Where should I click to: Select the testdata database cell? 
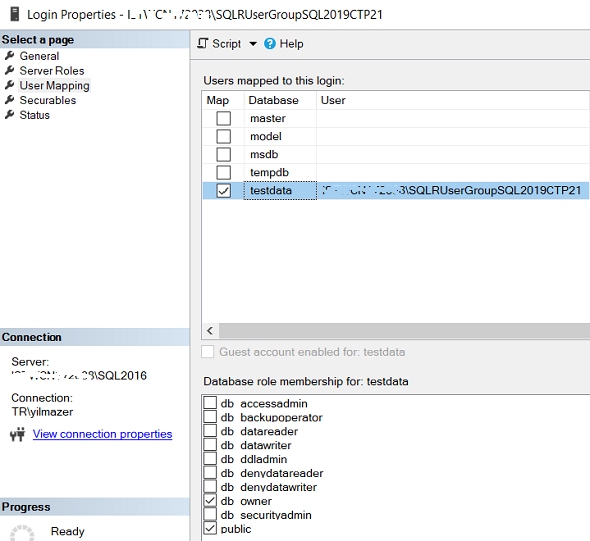coord(280,190)
